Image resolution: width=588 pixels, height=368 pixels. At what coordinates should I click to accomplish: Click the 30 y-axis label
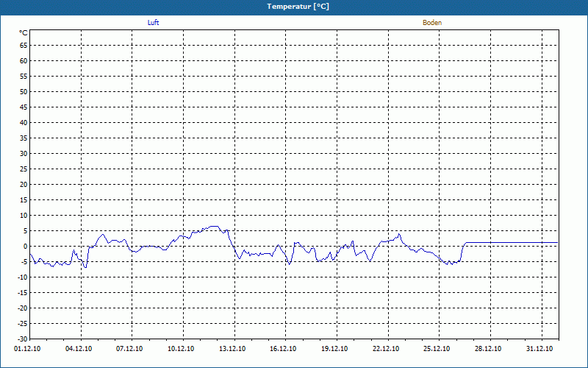coord(24,154)
